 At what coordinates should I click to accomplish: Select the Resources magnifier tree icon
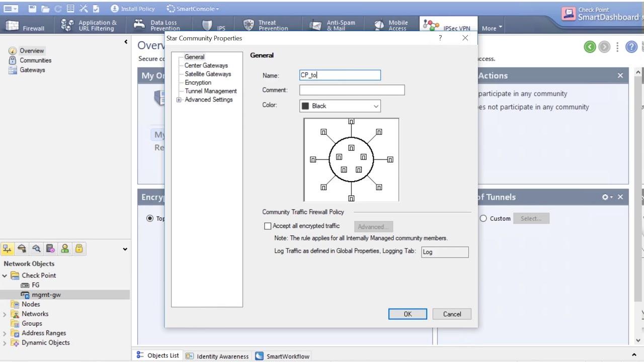[36, 248]
